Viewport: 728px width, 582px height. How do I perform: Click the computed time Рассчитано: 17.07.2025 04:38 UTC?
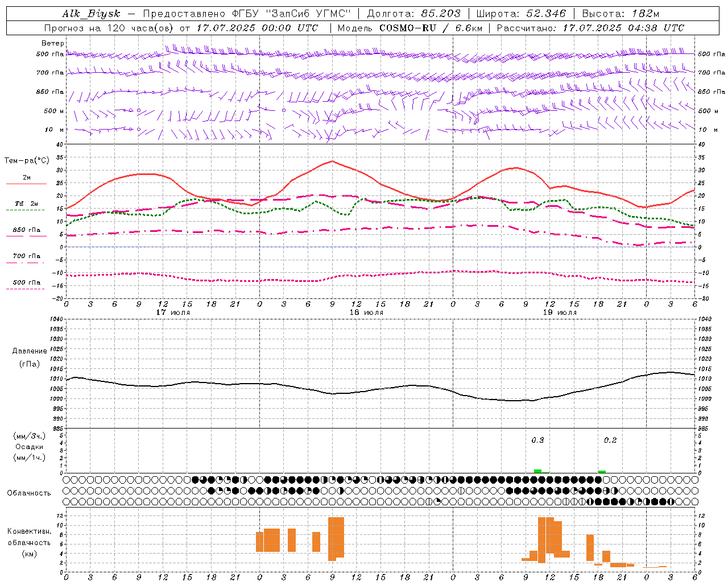pyautogui.click(x=590, y=28)
